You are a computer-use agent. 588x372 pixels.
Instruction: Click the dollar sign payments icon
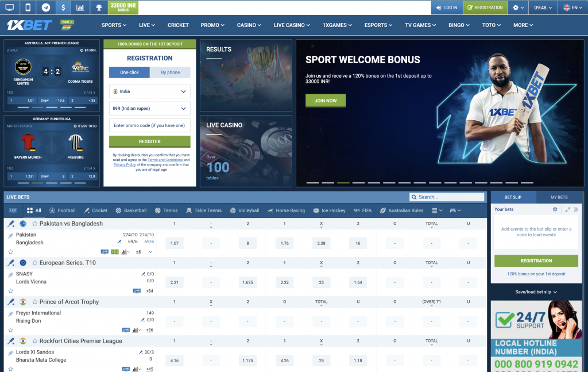tap(63, 7)
